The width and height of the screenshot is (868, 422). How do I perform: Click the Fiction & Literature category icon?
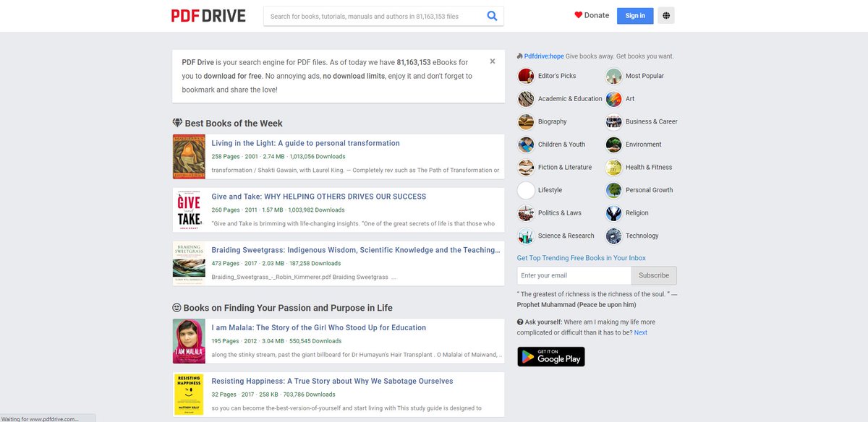[526, 168]
